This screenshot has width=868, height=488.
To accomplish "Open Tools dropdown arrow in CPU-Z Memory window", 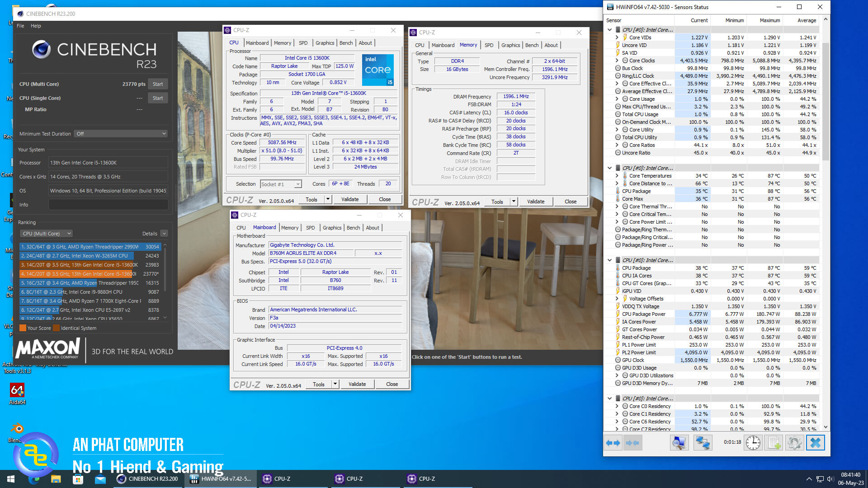I will pos(514,202).
